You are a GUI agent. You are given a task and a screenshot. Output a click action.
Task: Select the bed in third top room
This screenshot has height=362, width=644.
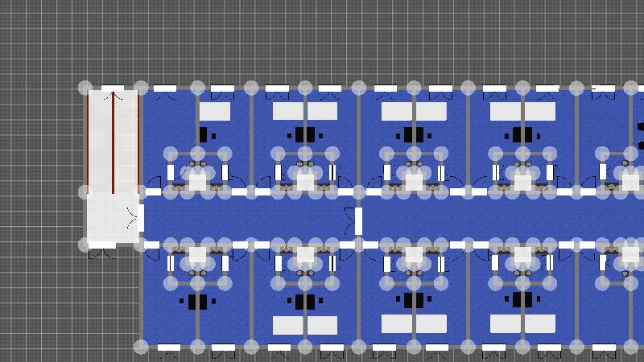click(x=414, y=111)
